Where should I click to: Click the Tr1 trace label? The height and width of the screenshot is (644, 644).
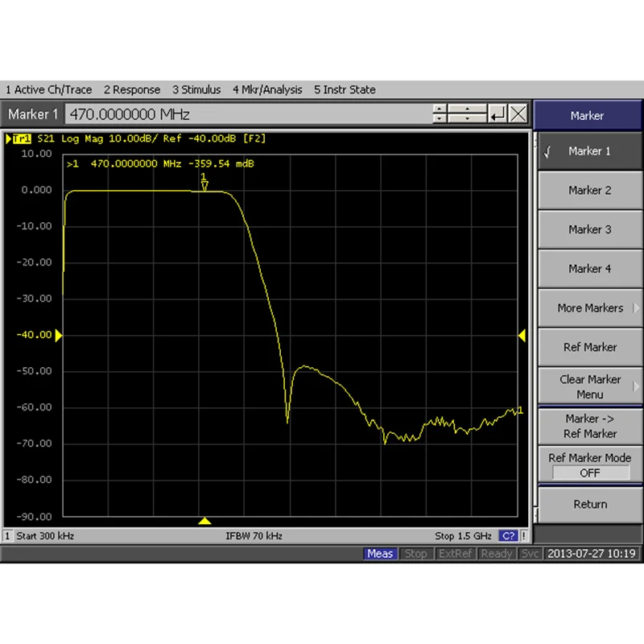coord(22,138)
